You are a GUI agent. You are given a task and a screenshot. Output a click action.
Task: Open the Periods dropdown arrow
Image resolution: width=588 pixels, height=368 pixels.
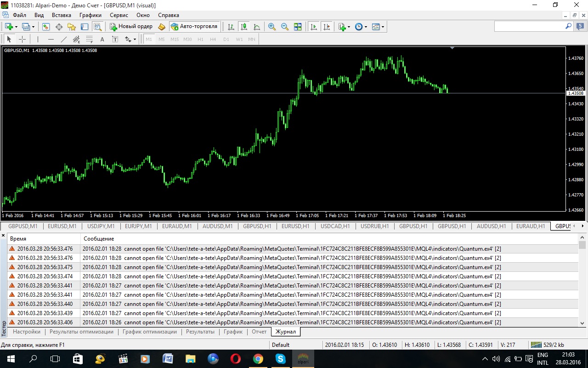pyautogui.click(x=366, y=27)
